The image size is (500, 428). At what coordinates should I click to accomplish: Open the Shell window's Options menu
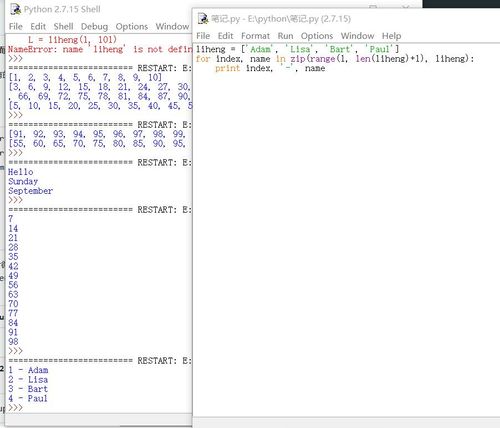pyautogui.click(x=132, y=26)
